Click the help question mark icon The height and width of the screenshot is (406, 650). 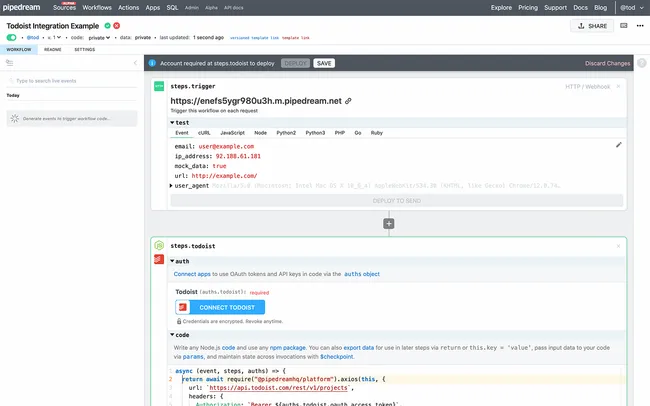click(x=642, y=63)
